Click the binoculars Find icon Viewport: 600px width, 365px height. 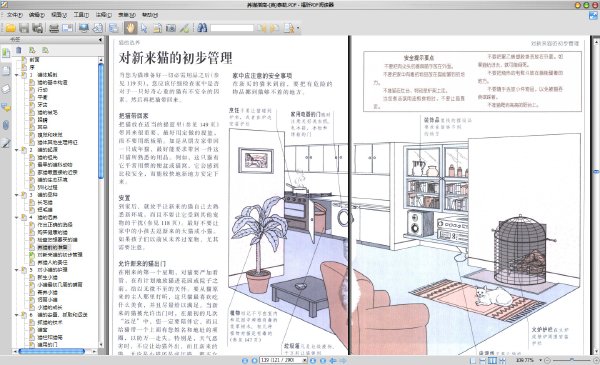click(202, 28)
